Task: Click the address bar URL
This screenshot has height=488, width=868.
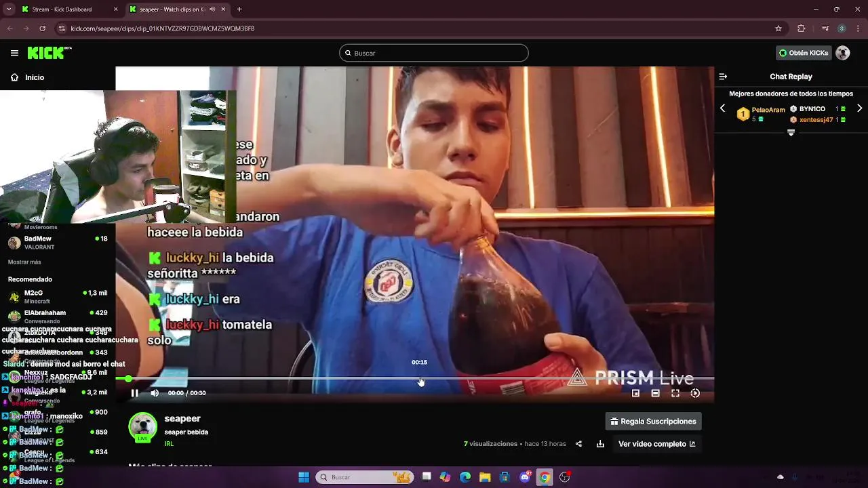Action: pos(163,28)
